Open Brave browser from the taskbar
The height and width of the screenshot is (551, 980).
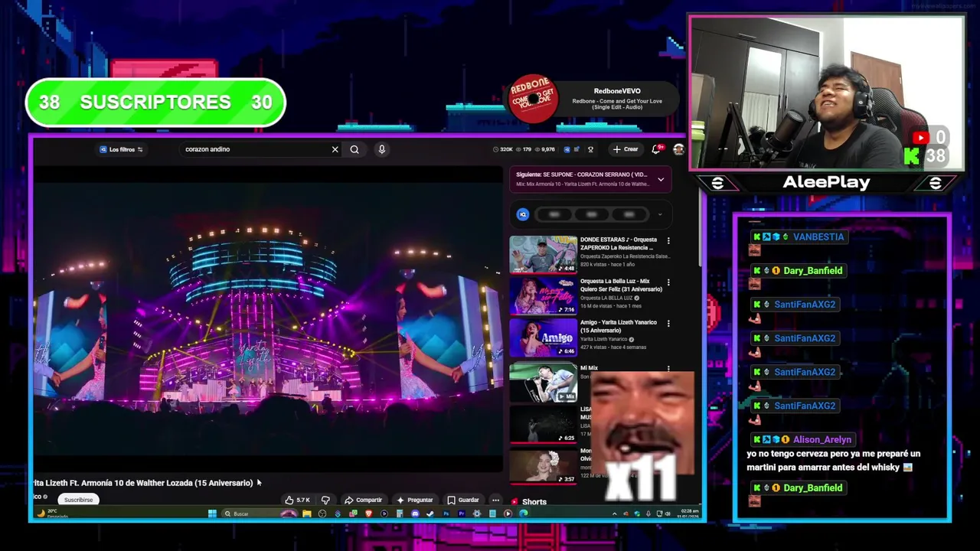click(369, 514)
